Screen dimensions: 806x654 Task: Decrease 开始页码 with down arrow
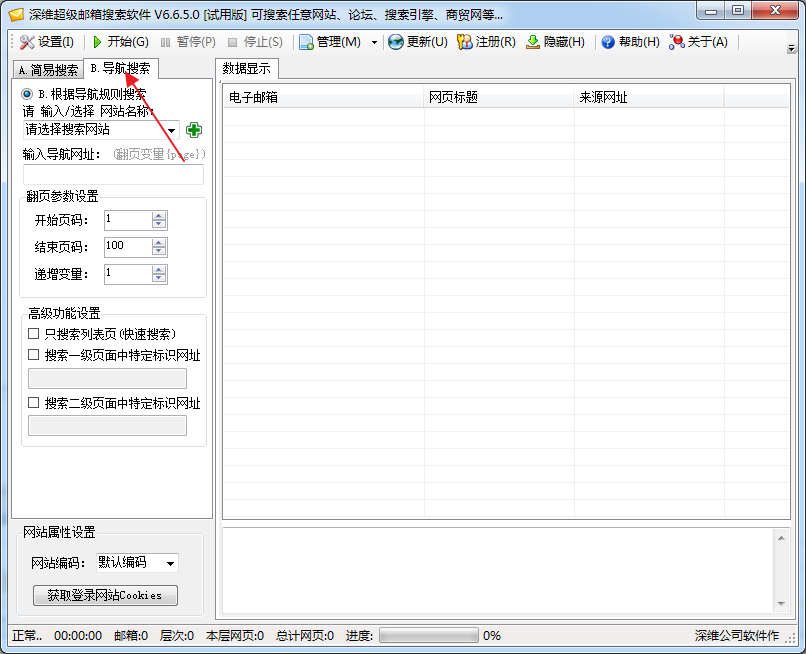159,225
